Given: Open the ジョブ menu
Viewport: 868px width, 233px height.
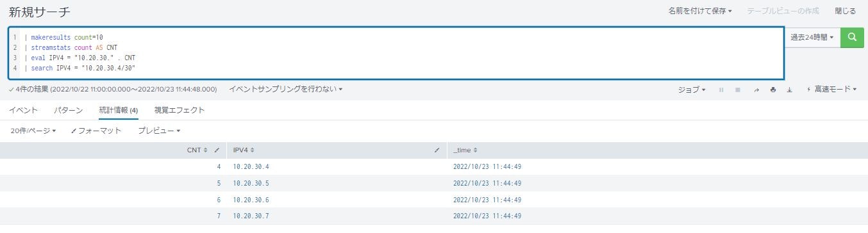Looking at the screenshot, I should [x=692, y=90].
